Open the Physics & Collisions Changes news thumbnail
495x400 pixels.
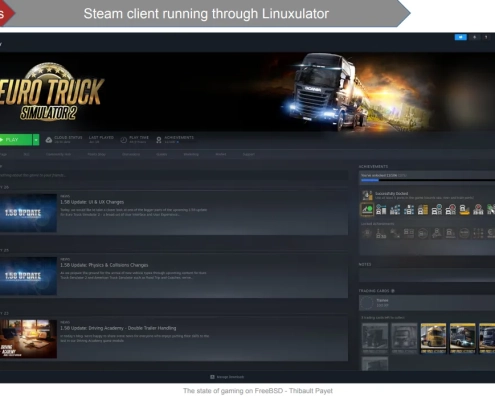pos(28,276)
